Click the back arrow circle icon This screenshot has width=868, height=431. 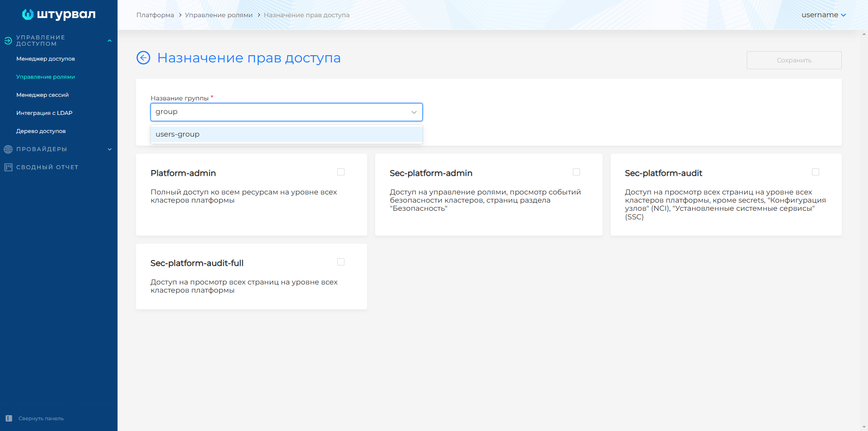(x=143, y=58)
